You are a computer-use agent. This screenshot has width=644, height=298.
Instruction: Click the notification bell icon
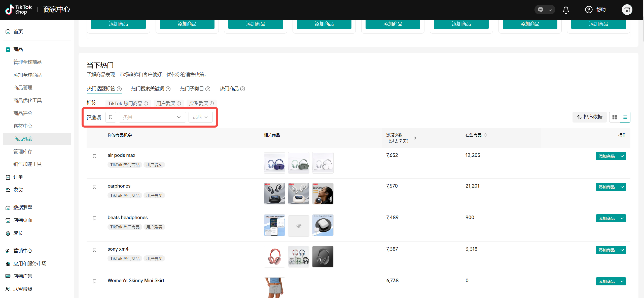[566, 10]
